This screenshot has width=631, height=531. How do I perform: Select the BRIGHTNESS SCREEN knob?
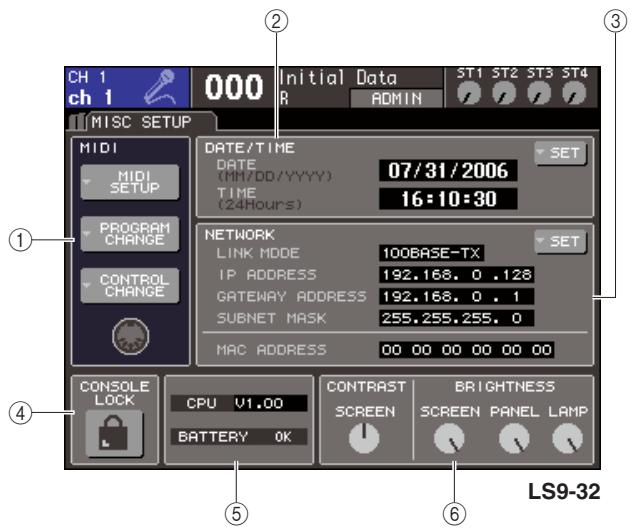(449, 438)
